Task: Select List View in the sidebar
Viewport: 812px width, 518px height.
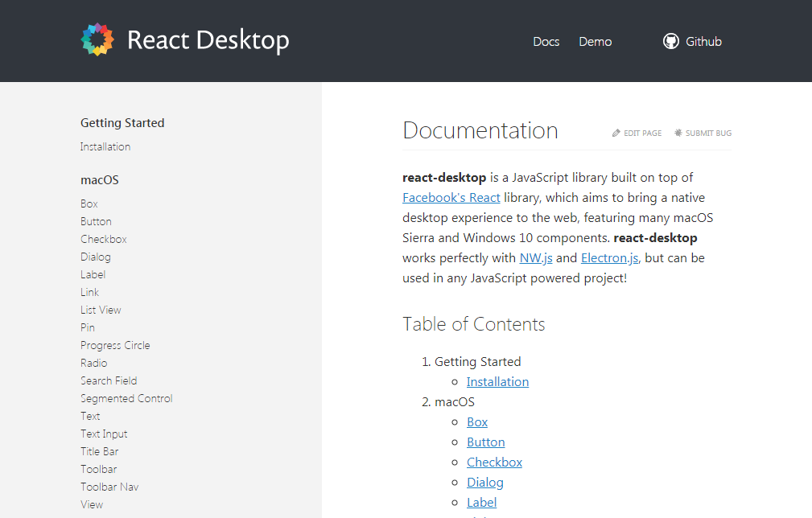Action: coord(101,310)
